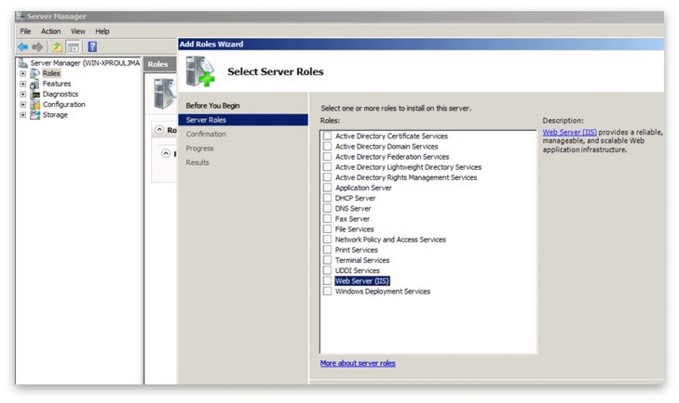The width and height of the screenshot is (679, 403).
Task: Check Active Directory Rights Management Services
Action: click(327, 177)
